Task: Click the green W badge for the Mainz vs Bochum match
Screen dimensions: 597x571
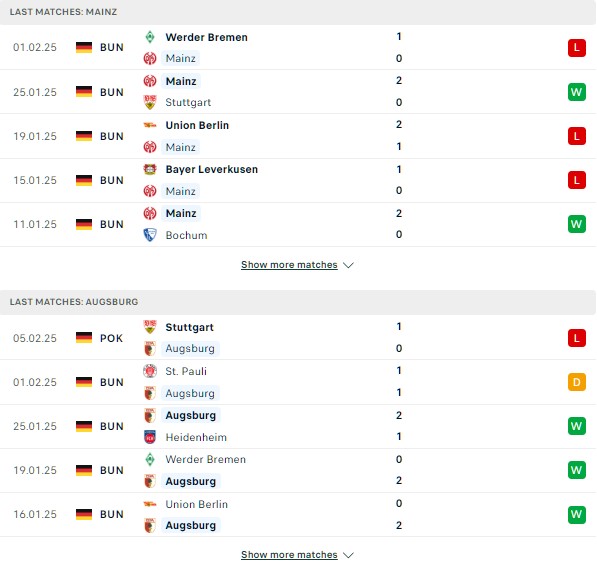Action: tap(576, 224)
